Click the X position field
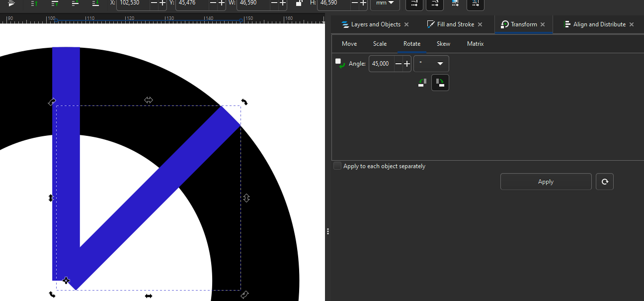This screenshot has width=644, height=301. click(x=133, y=3)
